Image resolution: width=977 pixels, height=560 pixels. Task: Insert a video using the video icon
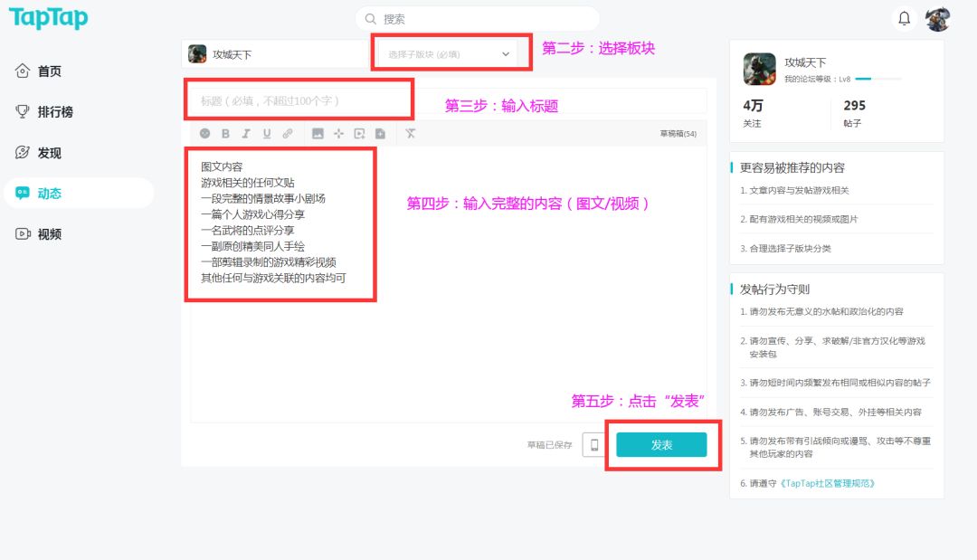click(359, 134)
